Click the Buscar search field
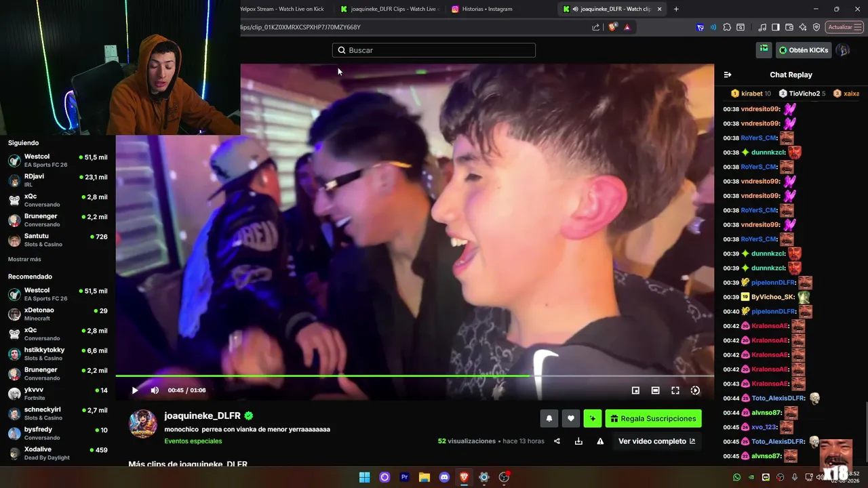 [434, 50]
